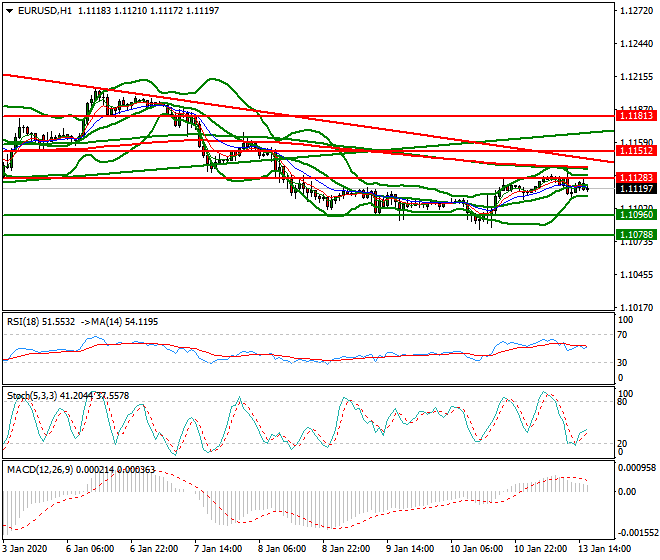Viewport: 660px width, 560px height.
Task: Select the red 1.11813 price label
Action: click(636, 115)
